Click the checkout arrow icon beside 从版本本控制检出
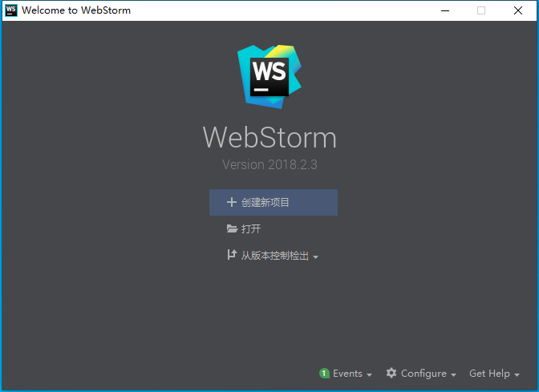 tap(232, 255)
